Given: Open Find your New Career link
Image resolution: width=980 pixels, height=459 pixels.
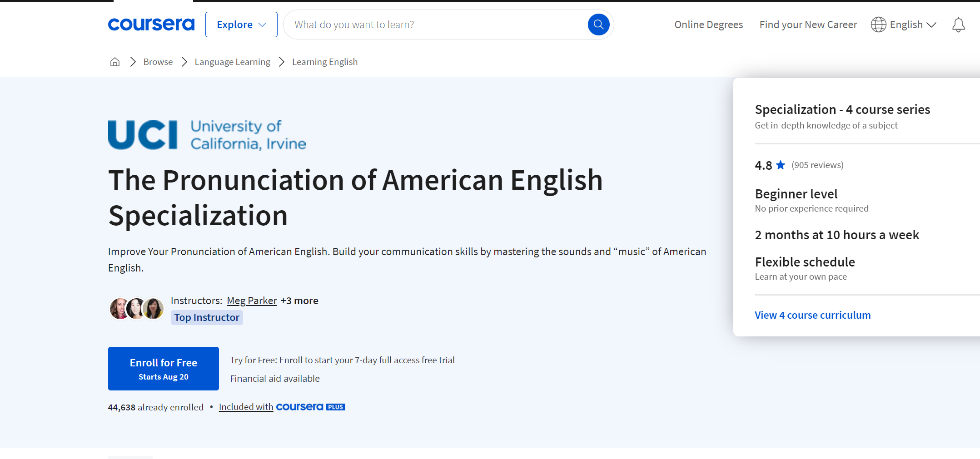Looking at the screenshot, I should pyautogui.click(x=808, y=25).
